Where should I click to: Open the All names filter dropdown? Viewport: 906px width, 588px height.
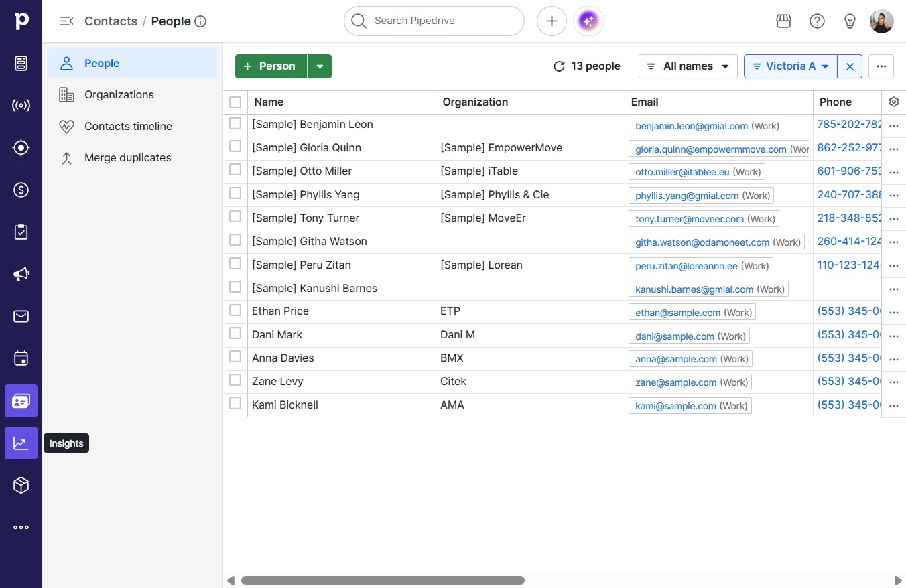pos(688,66)
